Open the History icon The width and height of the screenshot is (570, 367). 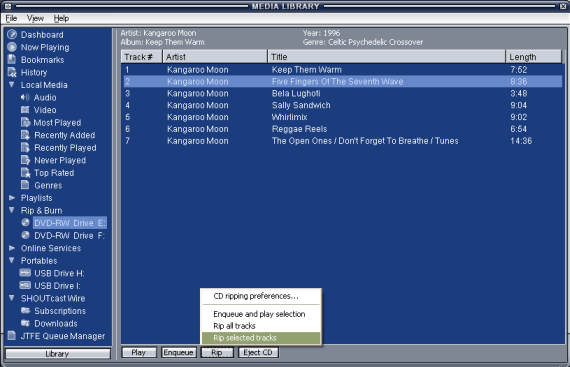(x=12, y=72)
